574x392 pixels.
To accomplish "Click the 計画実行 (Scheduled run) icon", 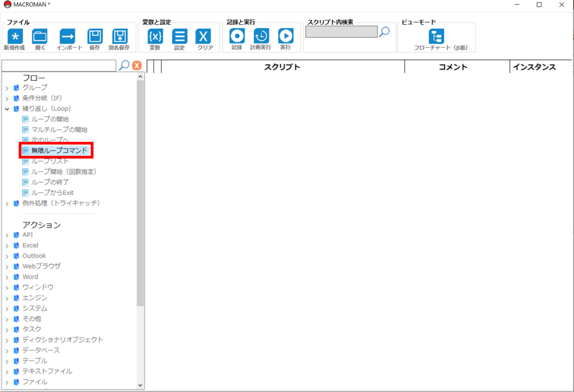I will [261, 36].
